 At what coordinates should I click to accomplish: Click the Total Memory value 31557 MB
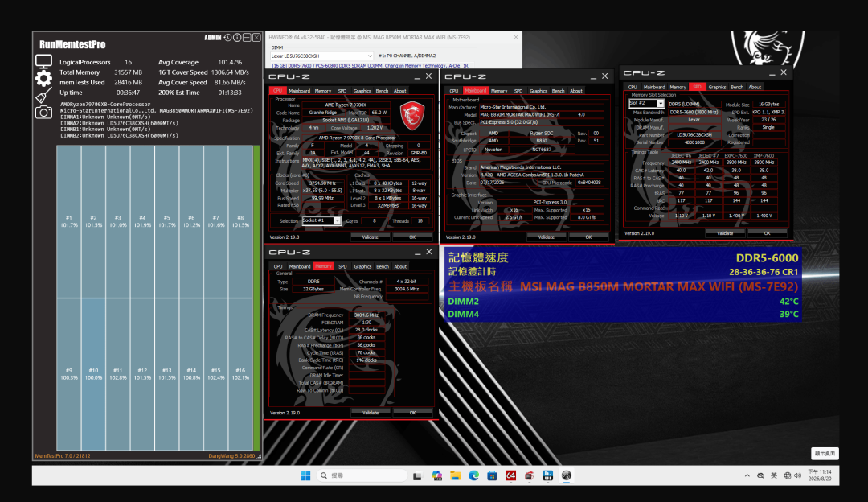pyautogui.click(x=128, y=72)
